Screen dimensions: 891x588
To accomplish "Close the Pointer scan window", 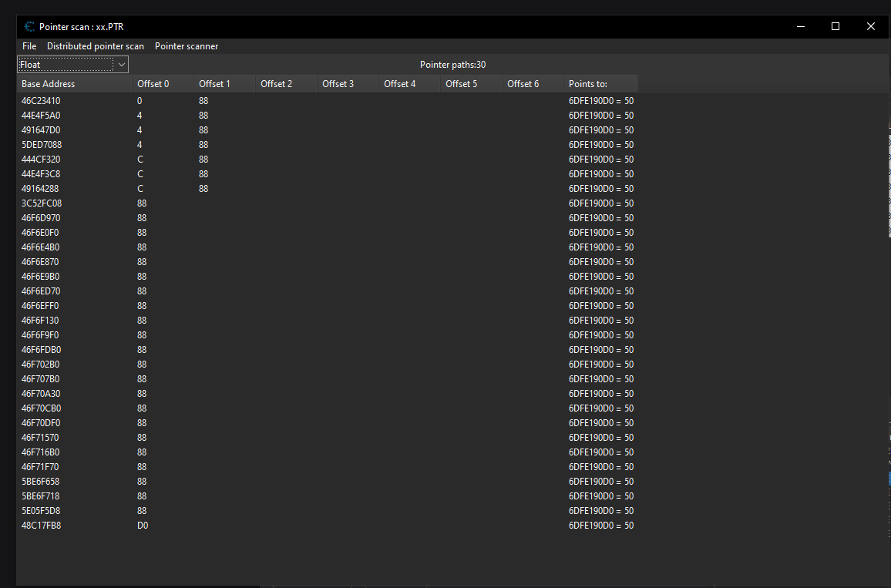I will click(x=870, y=26).
